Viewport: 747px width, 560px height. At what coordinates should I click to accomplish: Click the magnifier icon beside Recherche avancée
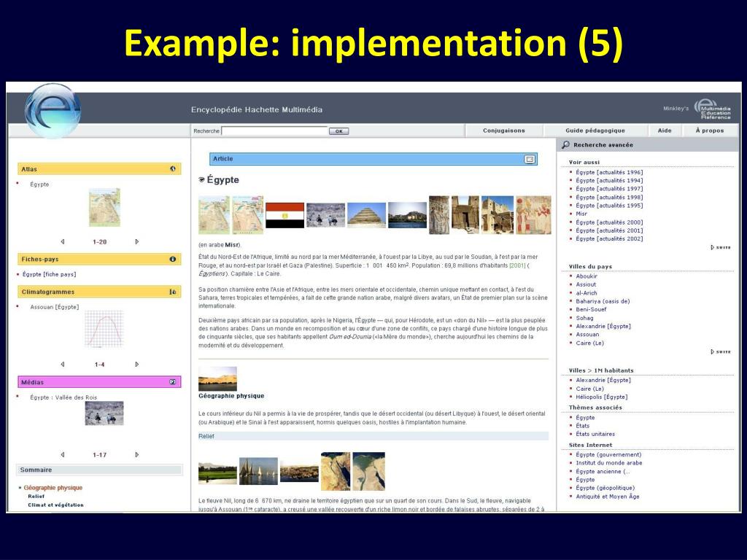[565, 145]
